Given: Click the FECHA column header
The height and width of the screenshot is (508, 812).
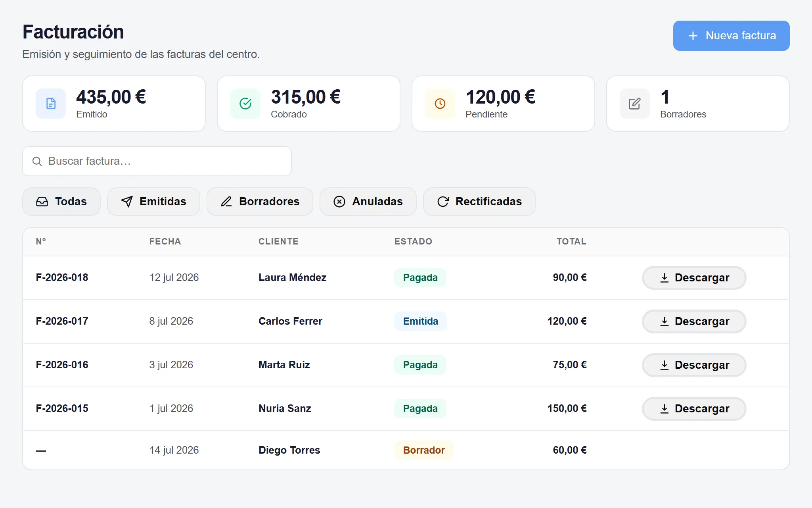Looking at the screenshot, I should [x=165, y=241].
